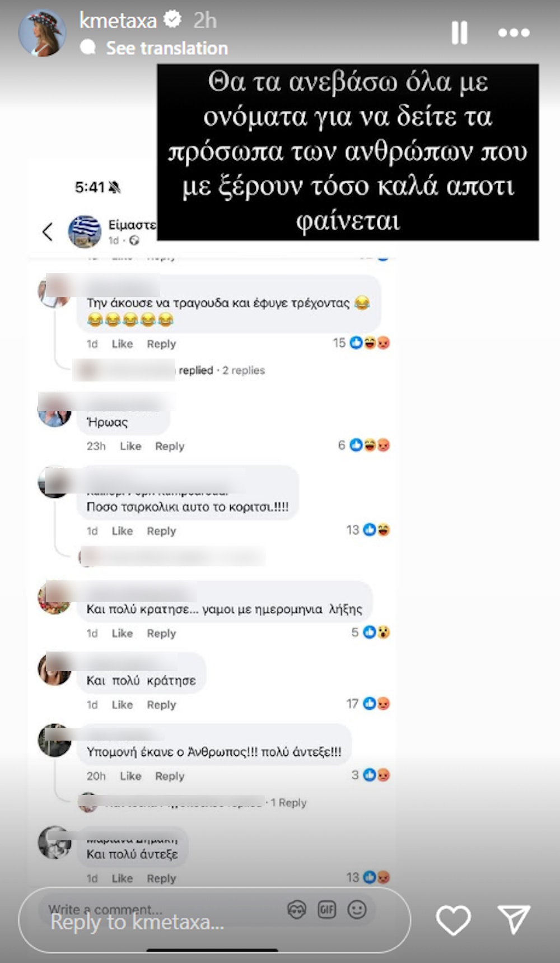Open the kmetaxa username
Viewport: 560px width, 963px height.
tap(118, 21)
